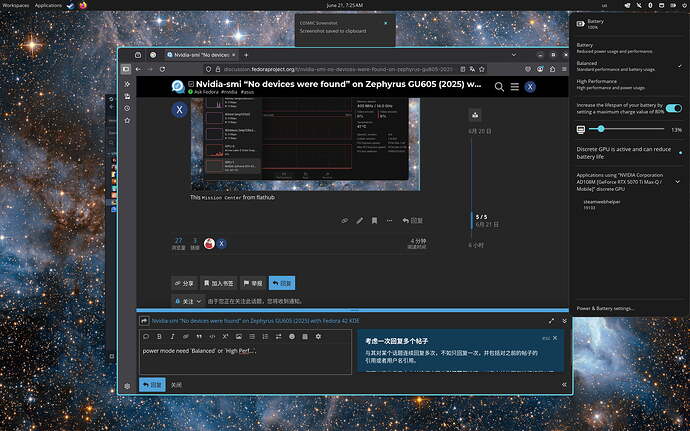The width and height of the screenshot is (690, 431).
Task: Open the topic title link in composer
Action: point(255,321)
